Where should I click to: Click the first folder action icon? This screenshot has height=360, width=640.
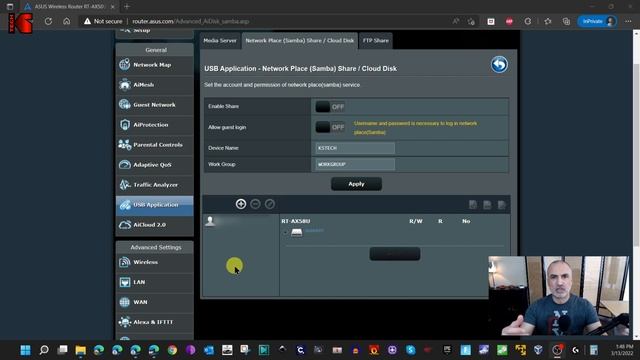(x=473, y=204)
